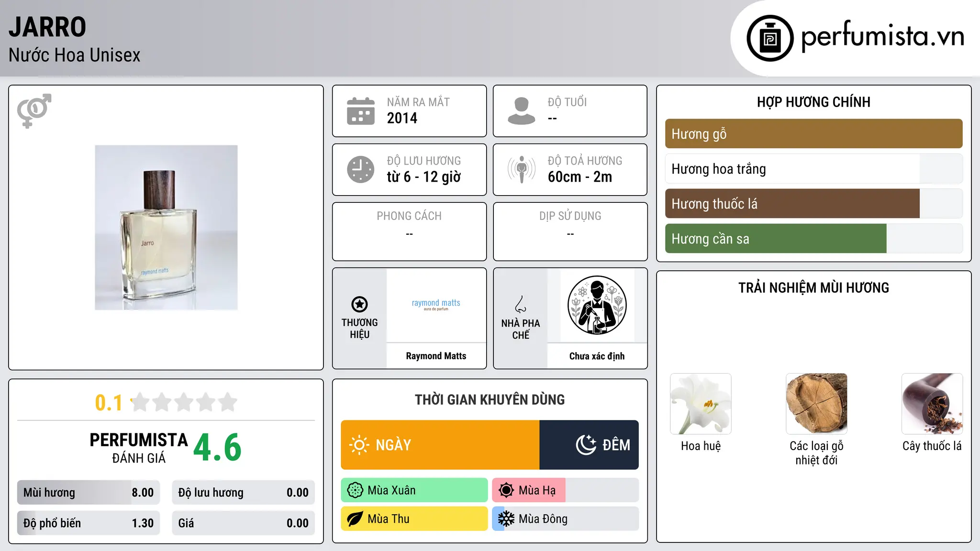Click the calendar icon beside Năm ra mắt

point(361,111)
